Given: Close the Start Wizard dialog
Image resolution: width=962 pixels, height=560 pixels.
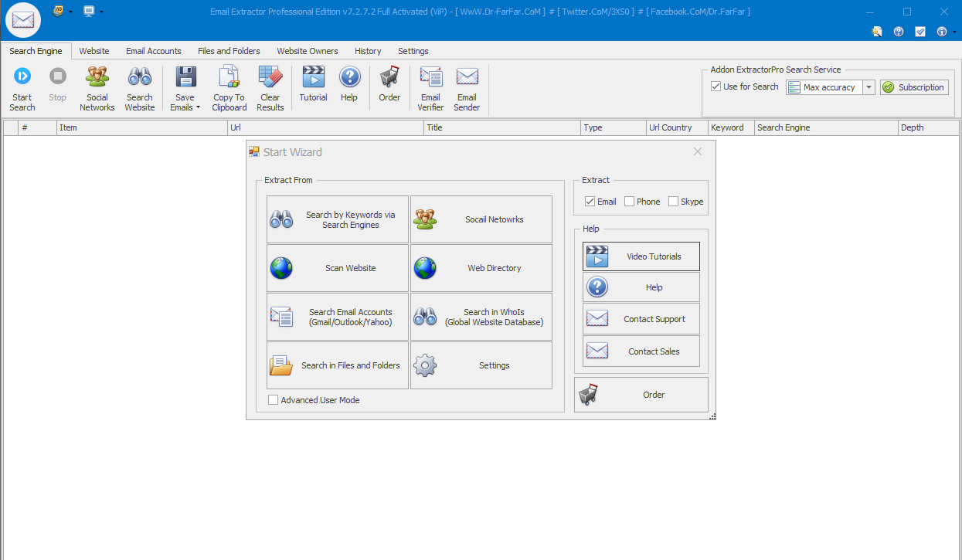Looking at the screenshot, I should 698,152.
